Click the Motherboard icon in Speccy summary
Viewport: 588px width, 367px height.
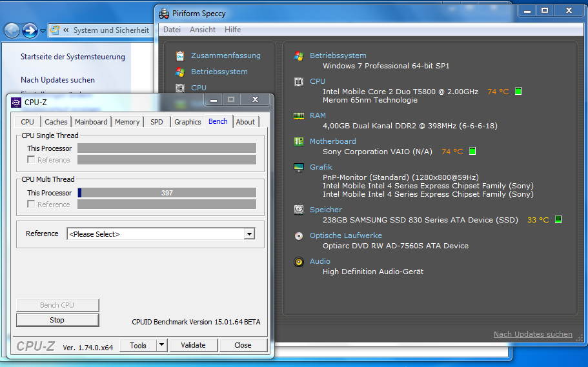point(299,142)
